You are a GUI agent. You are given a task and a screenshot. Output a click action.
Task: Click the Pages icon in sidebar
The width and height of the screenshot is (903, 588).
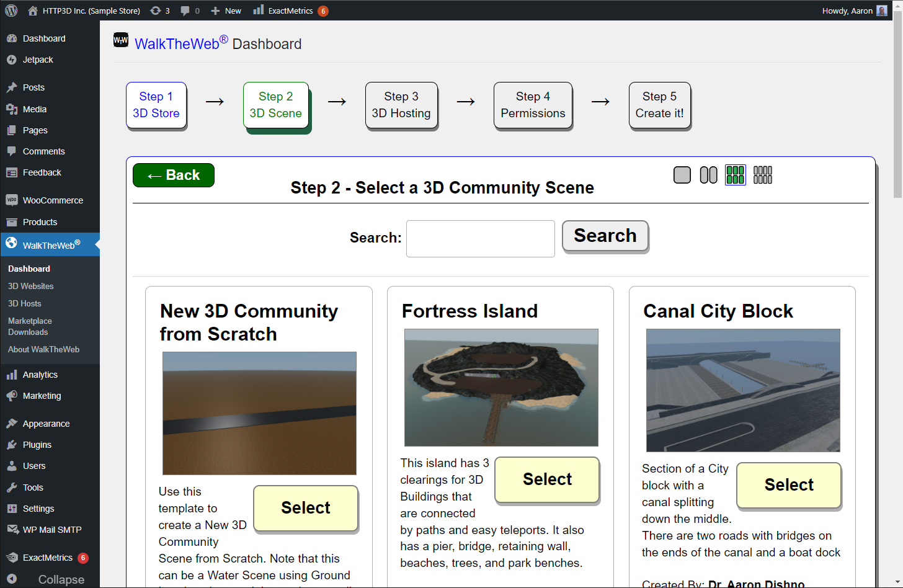(x=12, y=130)
